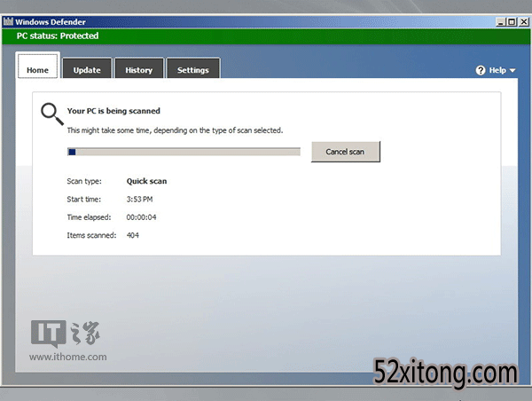The width and height of the screenshot is (532, 401).
Task: Click the 'Start time:' label
Action: [84, 200]
